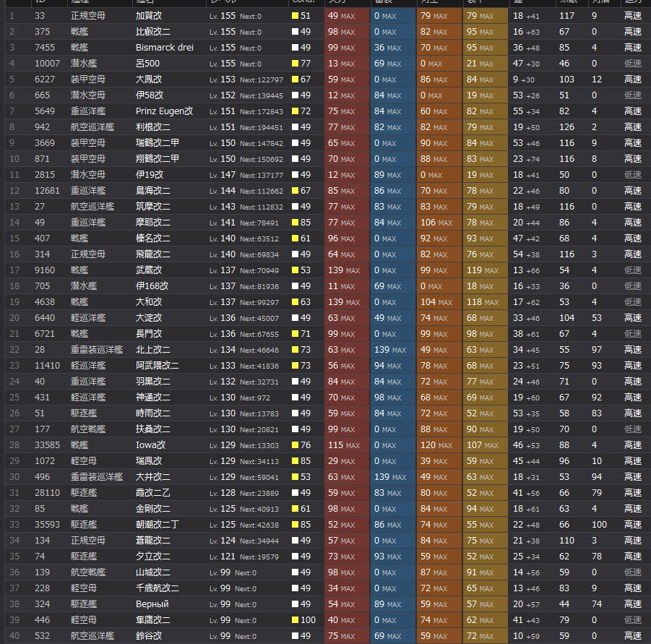Click the Next:122797 experience value

(x=262, y=80)
